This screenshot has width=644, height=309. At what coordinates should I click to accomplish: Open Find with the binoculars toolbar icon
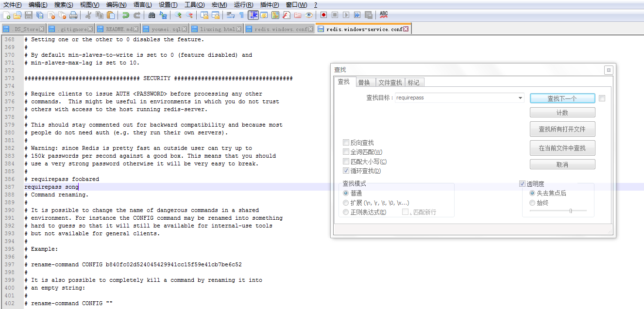pyautogui.click(x=153, y=15)
